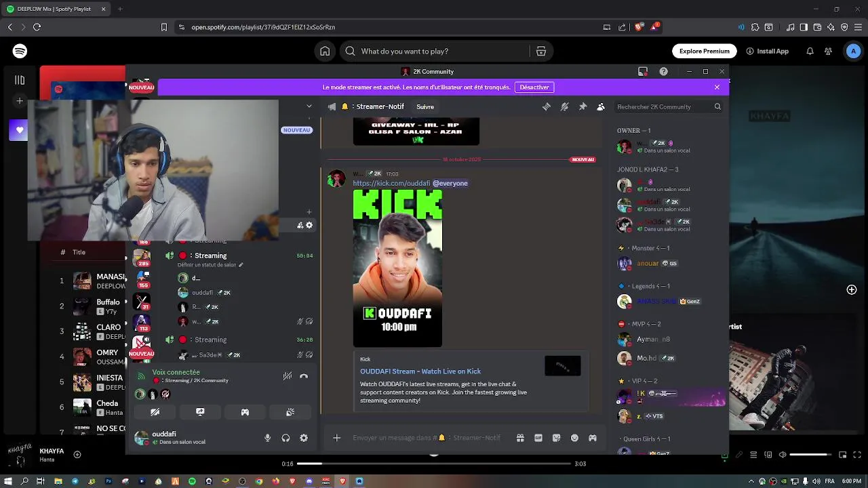
Task: Open gift icon in Discord message bar
Action: pyautogui.click(x=520, y=438)
